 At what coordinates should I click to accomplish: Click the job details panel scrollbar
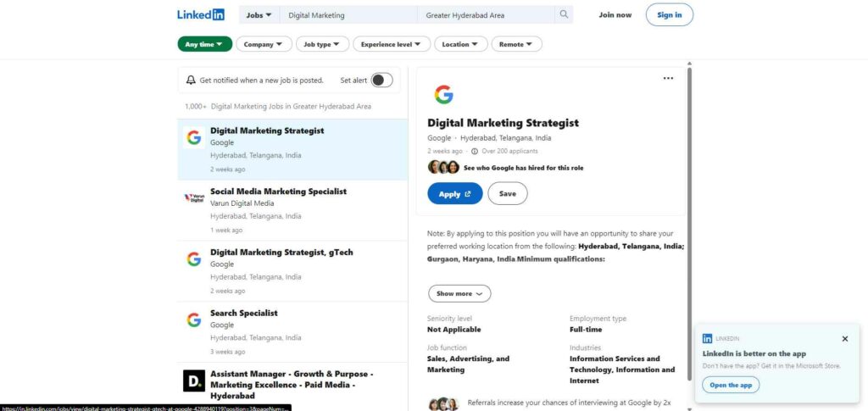pos(689,224)
